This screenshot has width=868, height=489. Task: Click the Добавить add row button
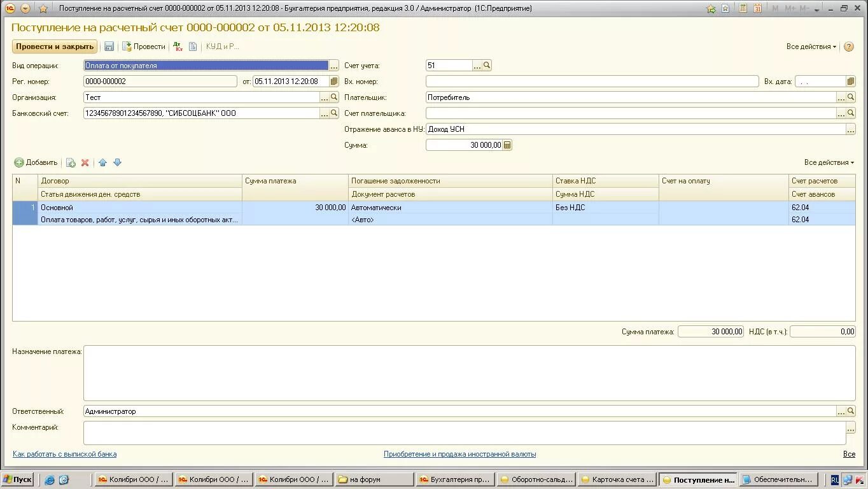pyautogui.click(x=36, y=162)
